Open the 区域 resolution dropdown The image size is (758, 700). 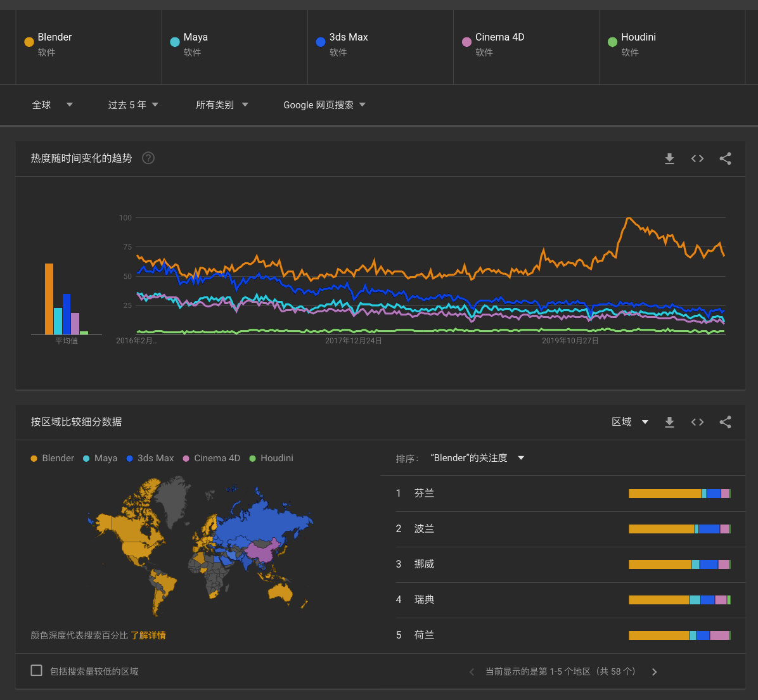click(x=630, y=422)
